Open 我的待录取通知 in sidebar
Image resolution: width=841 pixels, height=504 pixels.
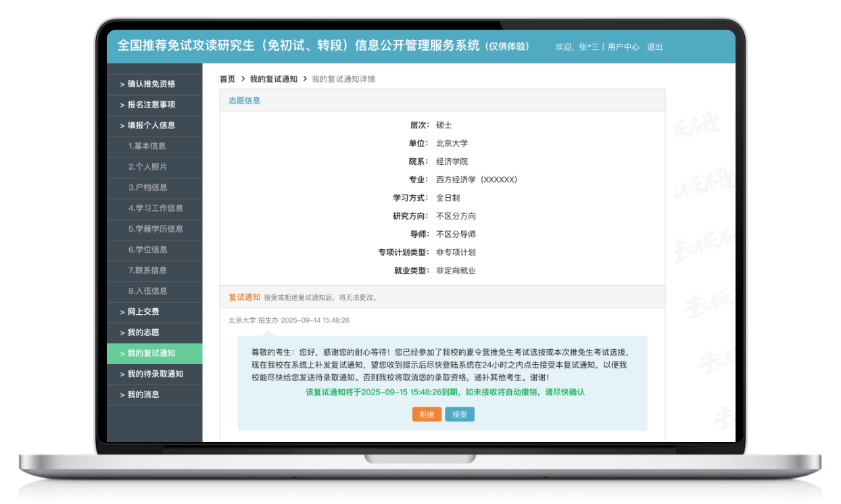point(155,374)
